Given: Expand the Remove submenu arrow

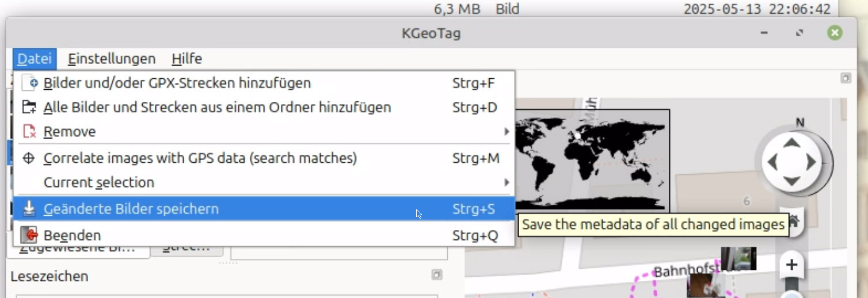Looking at the screenshot, I should pos(507,132).
